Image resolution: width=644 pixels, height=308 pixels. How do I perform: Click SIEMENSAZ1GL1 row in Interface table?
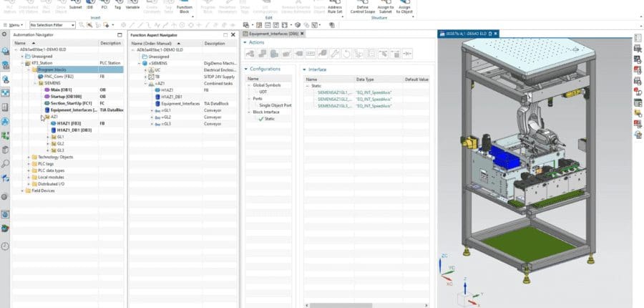[367, 92]
